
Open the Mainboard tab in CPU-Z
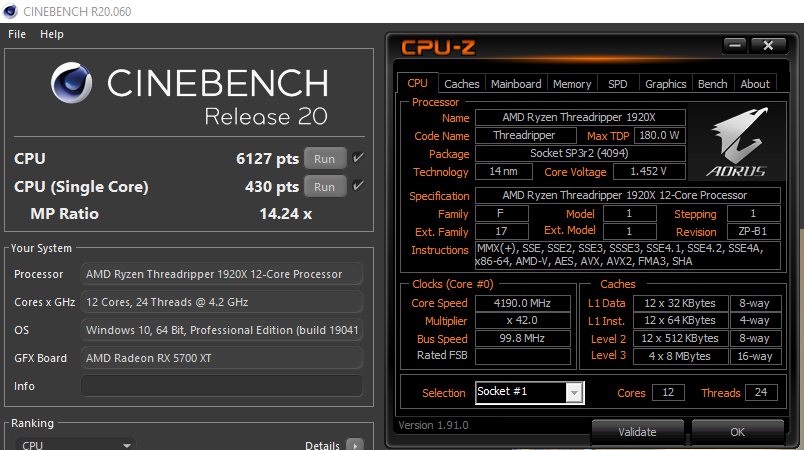click(x=516, y=84)
